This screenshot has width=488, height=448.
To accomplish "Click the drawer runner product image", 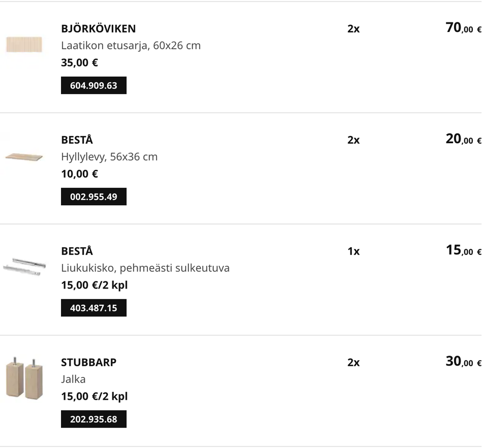I will click(24, 266).
